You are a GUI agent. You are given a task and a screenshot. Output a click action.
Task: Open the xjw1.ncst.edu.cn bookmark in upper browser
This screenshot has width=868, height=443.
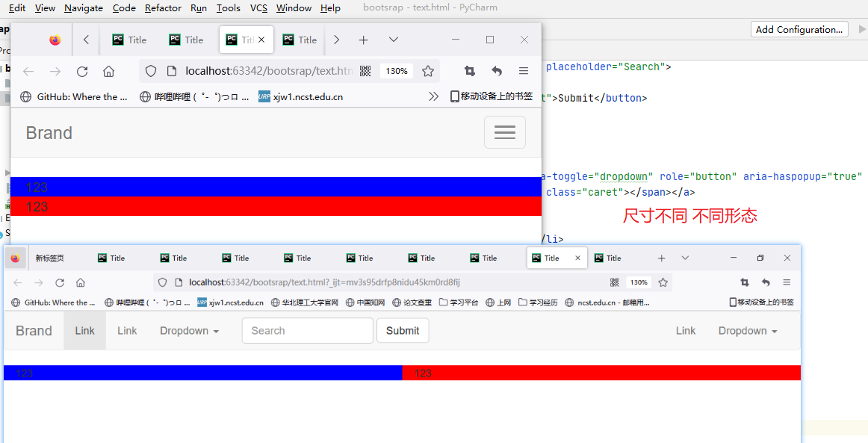coord(301,97)
